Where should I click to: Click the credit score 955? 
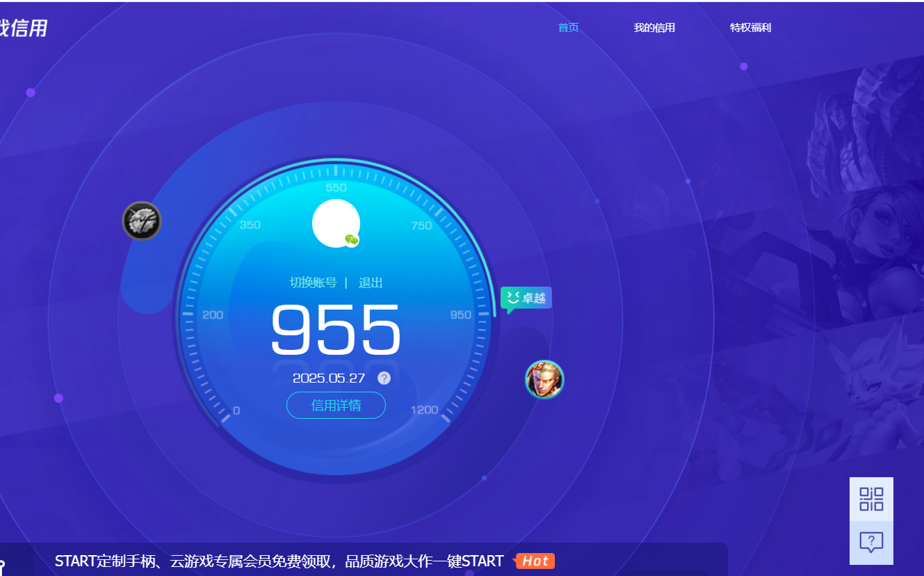pos(336,329)
